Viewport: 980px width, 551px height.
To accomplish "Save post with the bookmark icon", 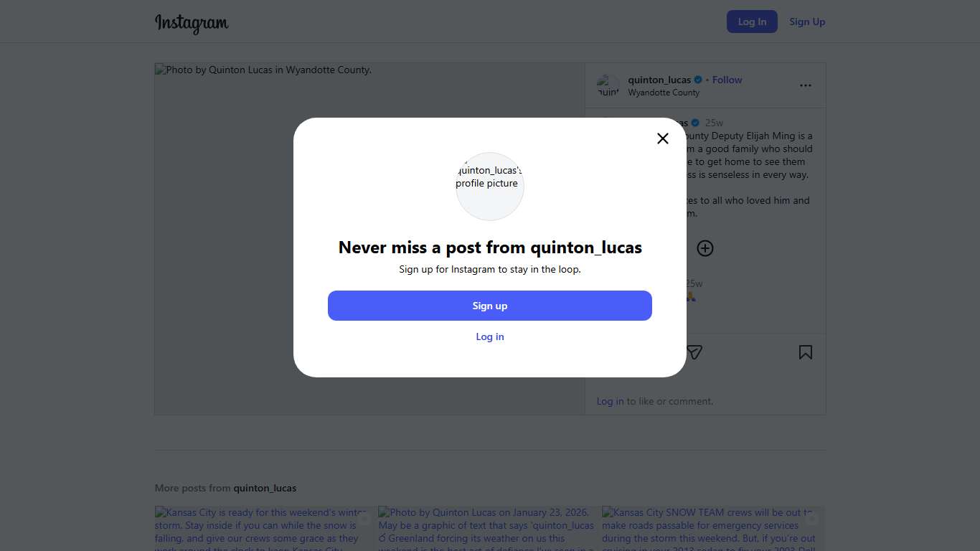I will point(806,352).
